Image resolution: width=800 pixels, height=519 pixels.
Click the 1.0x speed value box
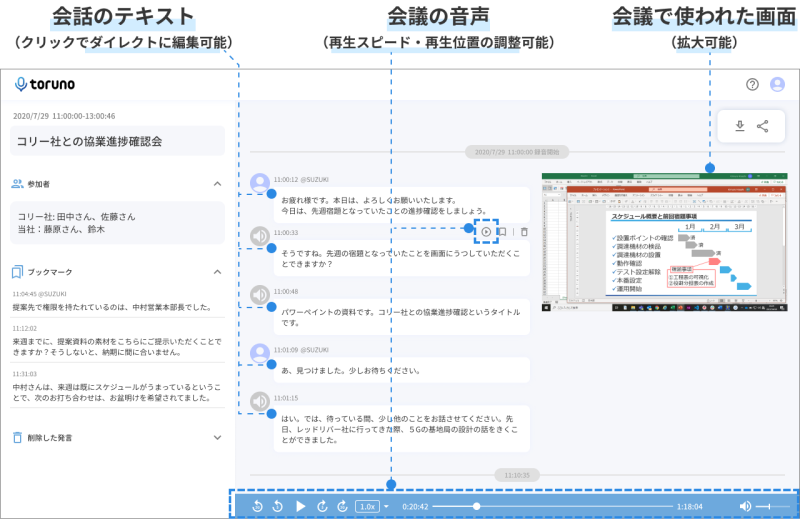coord(367,507)
